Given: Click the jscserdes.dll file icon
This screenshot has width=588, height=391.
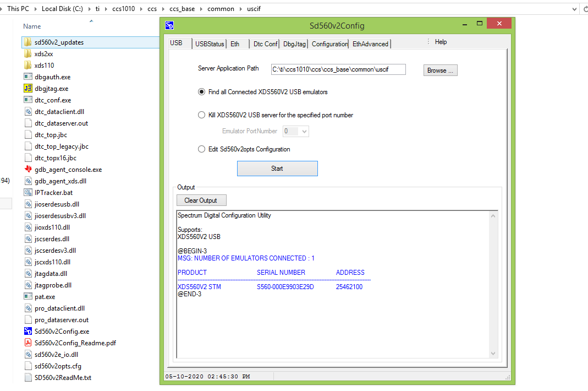Looking at the screenshot, I should pos(28,239).
